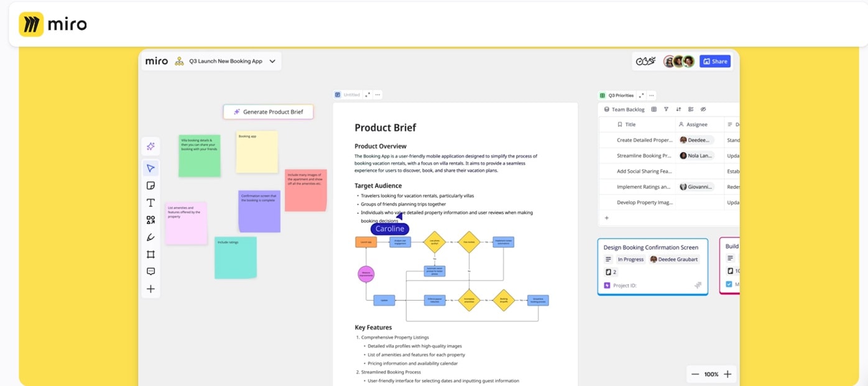The width and height of the screenshot is (868, 386).
Task: Select the red 'Include many images' sticky note
Action: coord(306,190)
